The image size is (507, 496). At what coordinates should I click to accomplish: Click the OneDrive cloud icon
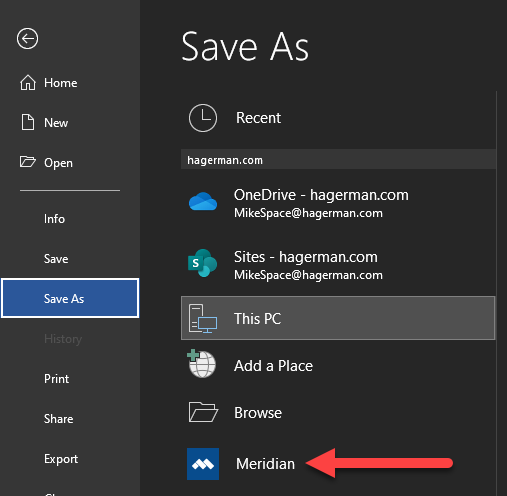203,201
